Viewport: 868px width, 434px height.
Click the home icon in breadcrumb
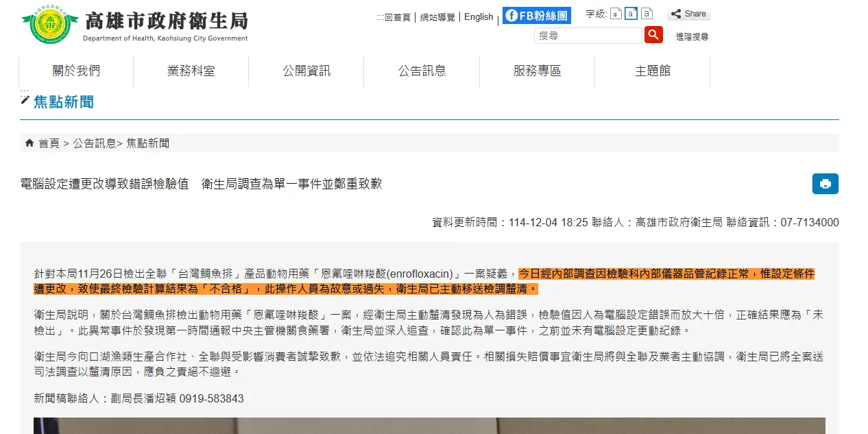click(29, 143)
